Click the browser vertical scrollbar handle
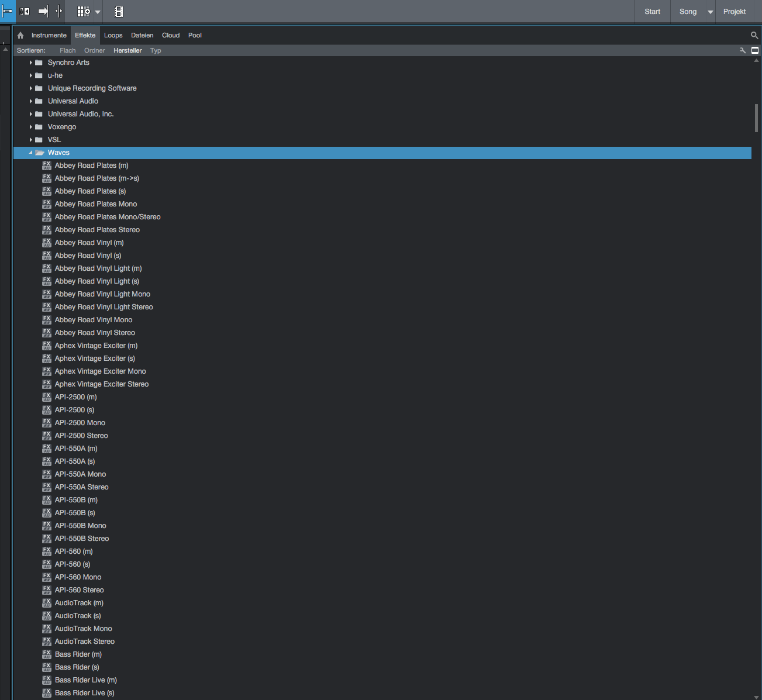Viewport: 762px width, 700px height. [756, 118]
